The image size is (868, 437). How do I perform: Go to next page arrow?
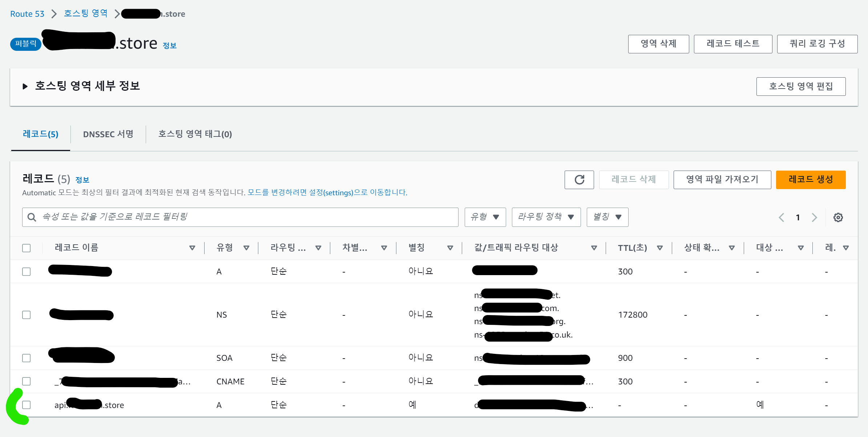coord(814,217)
